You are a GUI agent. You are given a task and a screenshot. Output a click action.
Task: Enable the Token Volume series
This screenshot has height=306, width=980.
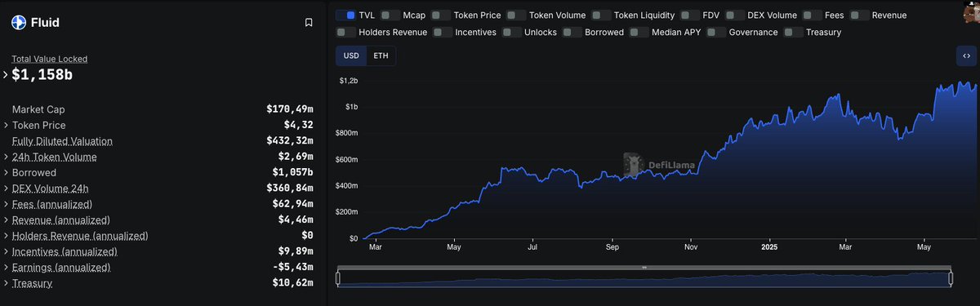516,15
